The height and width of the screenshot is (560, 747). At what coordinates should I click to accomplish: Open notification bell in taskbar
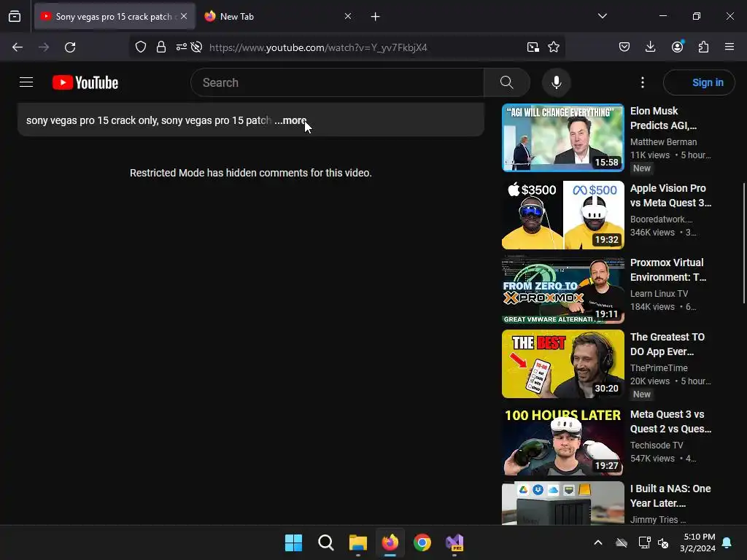pos(727,542)
